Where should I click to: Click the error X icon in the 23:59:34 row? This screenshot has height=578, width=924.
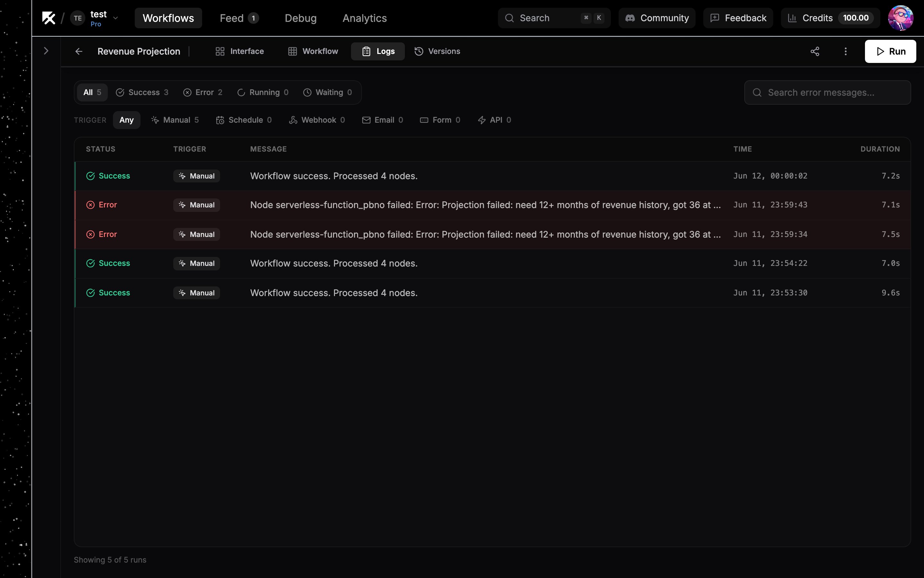[x=90, y=234]
